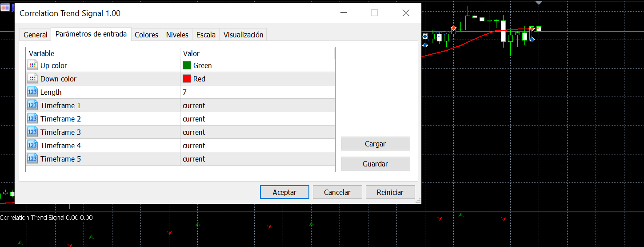Open the Colores tab
644x247 pixels.
(147, 35)
